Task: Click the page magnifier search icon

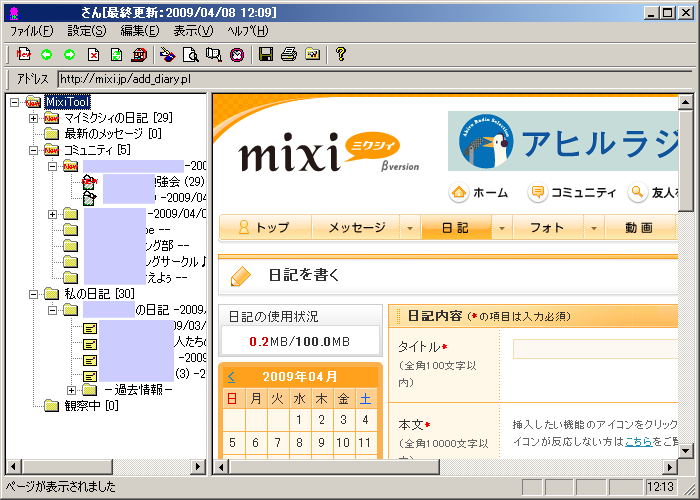Action: tap(191, 54)
